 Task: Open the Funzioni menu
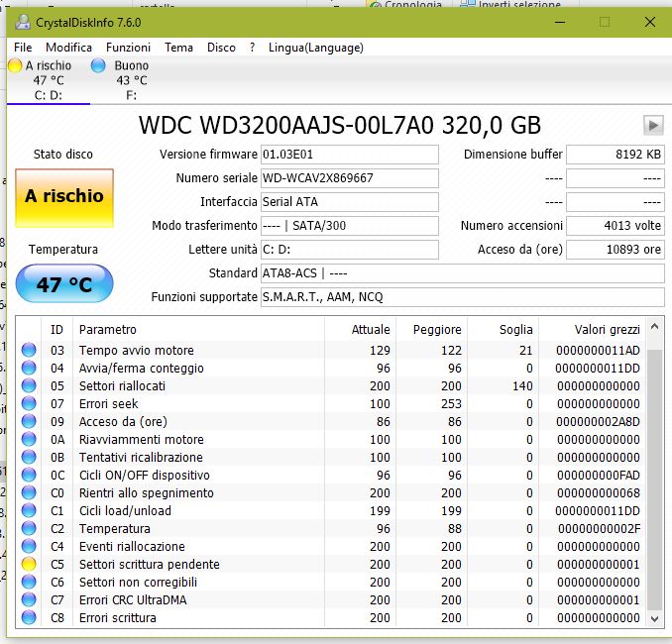[128, 48]
